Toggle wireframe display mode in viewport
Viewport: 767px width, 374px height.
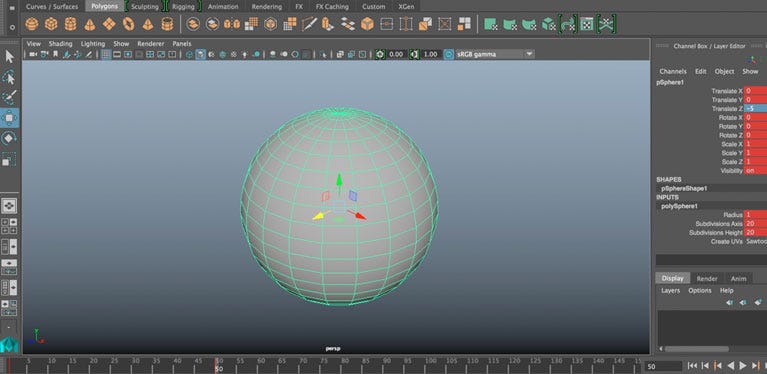pyautogui.click(x=190, y=54)
